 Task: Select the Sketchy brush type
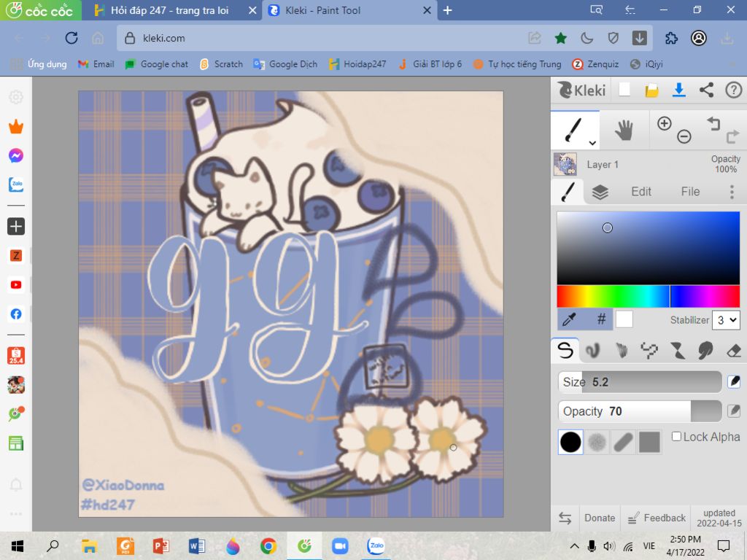click(x=622, y=351)
